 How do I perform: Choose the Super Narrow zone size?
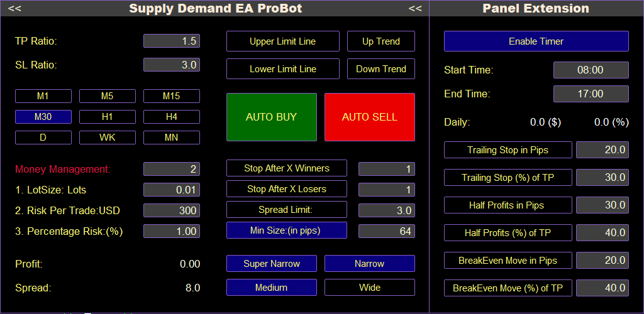[x=272, y=264]
